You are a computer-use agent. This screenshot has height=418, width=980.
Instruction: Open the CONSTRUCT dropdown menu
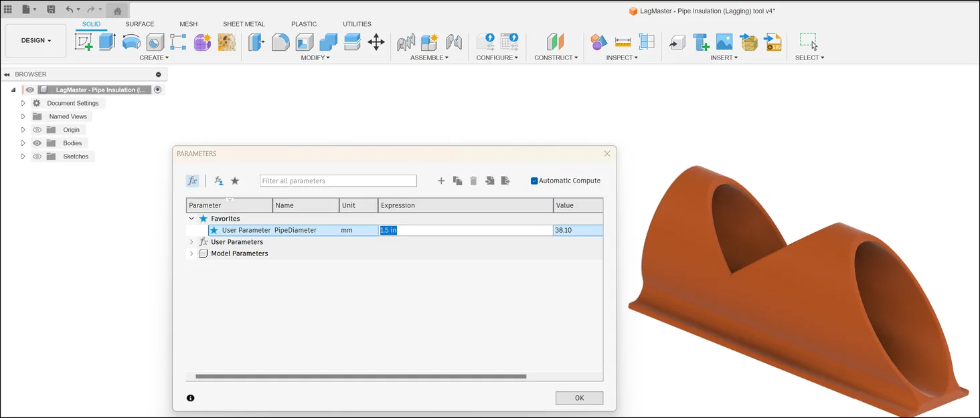pyautogui.click(x=556, y=58)
